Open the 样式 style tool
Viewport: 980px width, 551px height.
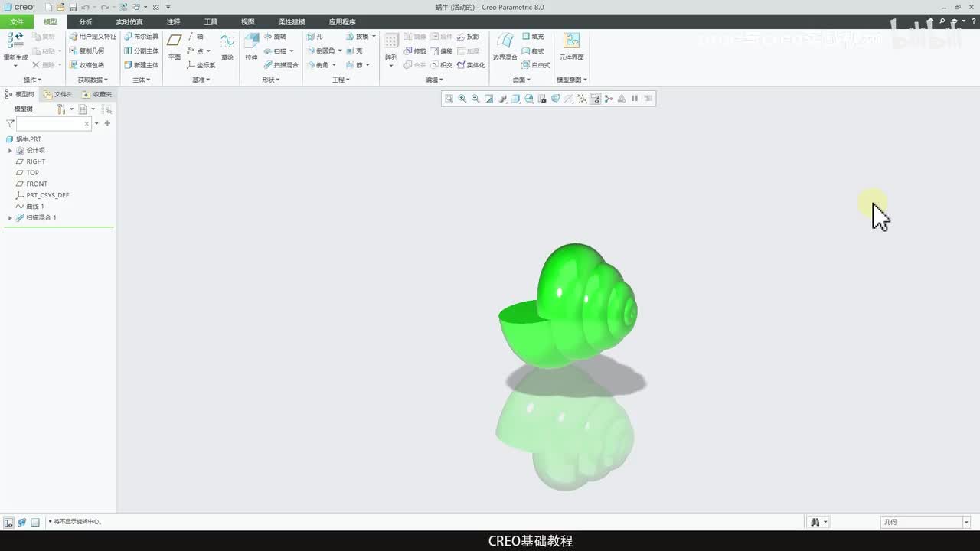[x=533, y=51]
